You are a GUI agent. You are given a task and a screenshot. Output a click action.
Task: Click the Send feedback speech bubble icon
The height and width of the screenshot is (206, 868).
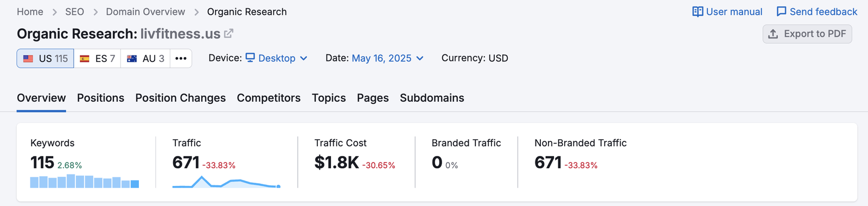[x=781, y=12]
